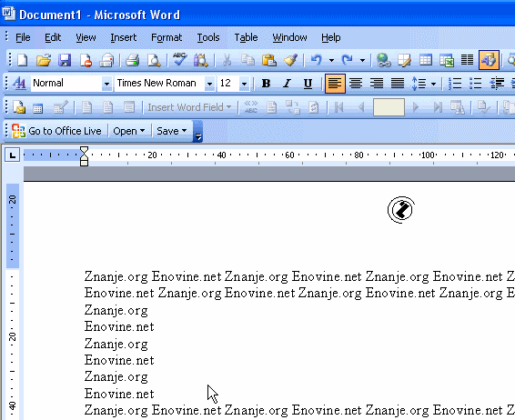
Task: Click the Columns layout icon
Action: tap(468, 60)
